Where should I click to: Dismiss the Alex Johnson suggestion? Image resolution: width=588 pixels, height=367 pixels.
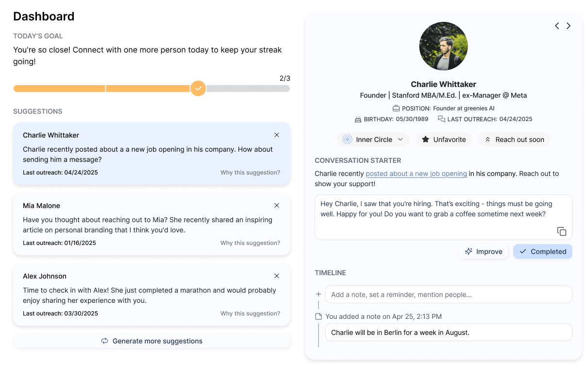tap(277, 276)
